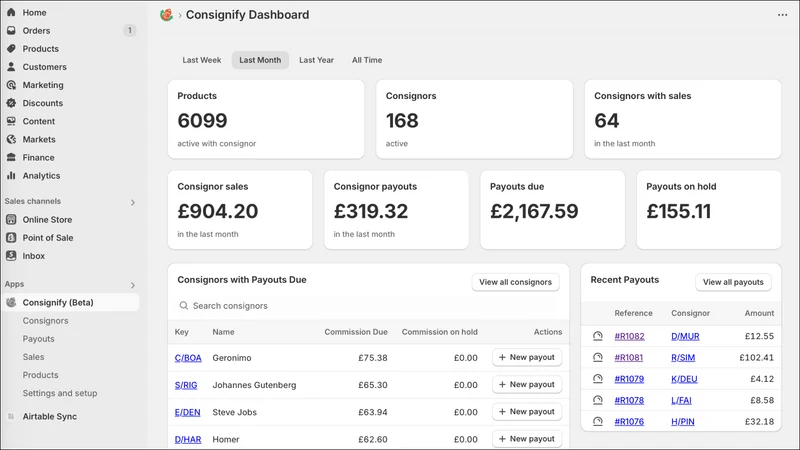Open consignor K/DEU link in Recent Payouts
The width and height of the screenshot is (800, 450).
click(684, 379)
